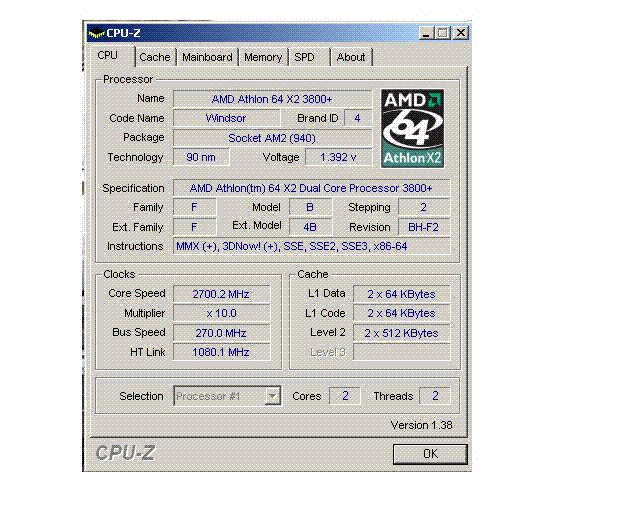Click the Cores value 2
Viewport: 640px width, 512px height.
tap(345, 396)
